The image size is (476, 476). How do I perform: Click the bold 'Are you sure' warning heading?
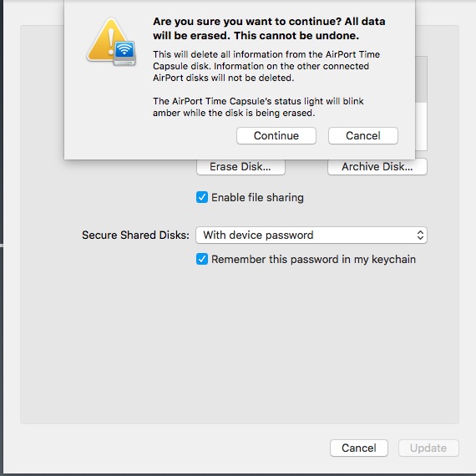click(269, 28)
